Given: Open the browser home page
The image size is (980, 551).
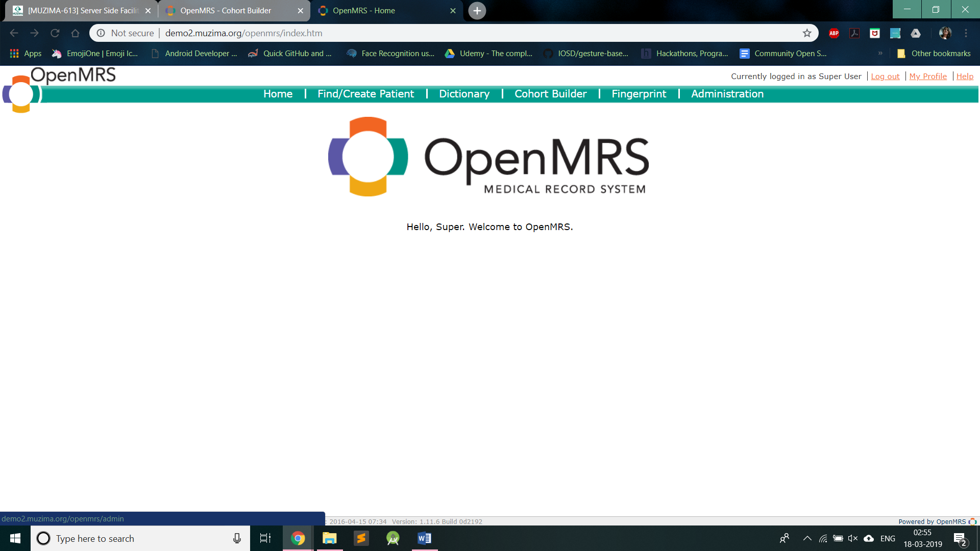Looking at the screenshot, I should click(x=75, y=33).
